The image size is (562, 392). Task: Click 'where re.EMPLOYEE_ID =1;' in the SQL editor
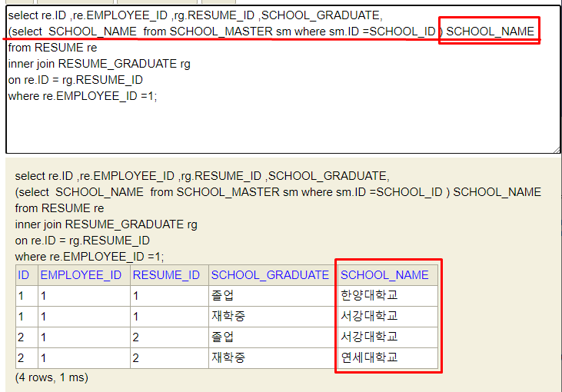[82, 96]
